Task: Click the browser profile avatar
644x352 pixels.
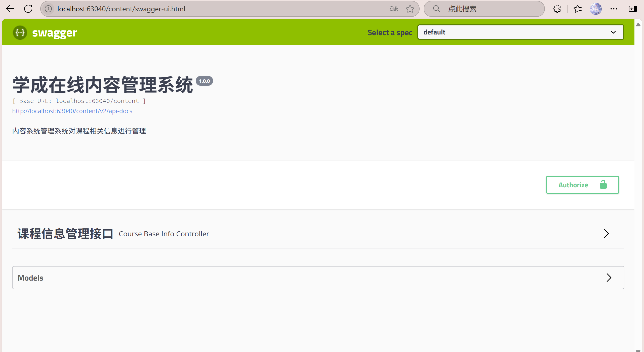Action: pos(595,9)
